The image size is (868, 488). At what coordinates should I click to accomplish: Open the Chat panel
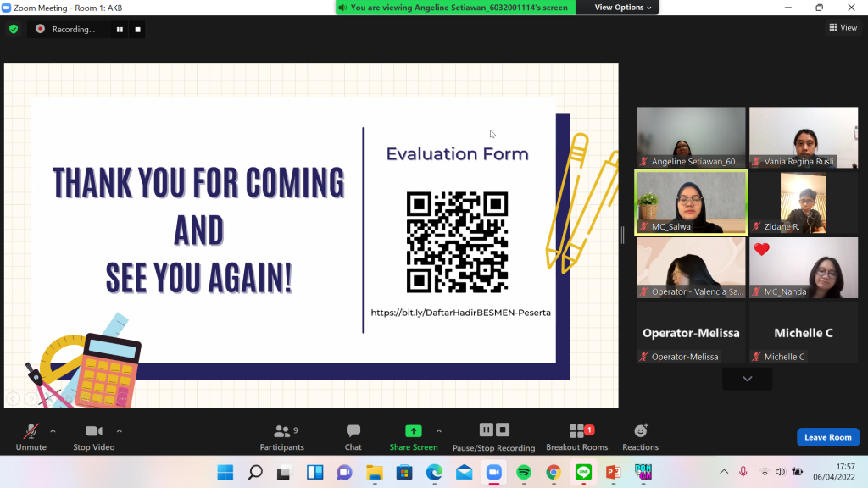(353, 436)
